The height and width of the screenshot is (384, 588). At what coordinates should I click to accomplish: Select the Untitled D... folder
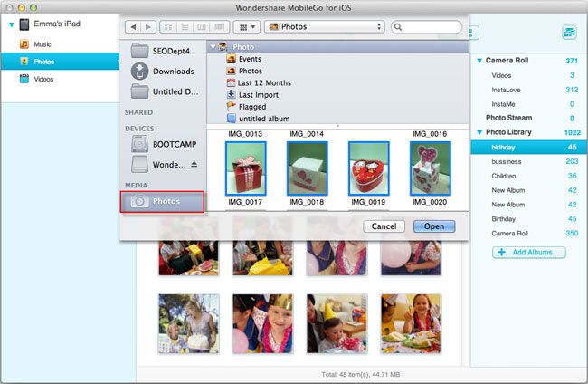coord(162,91)
